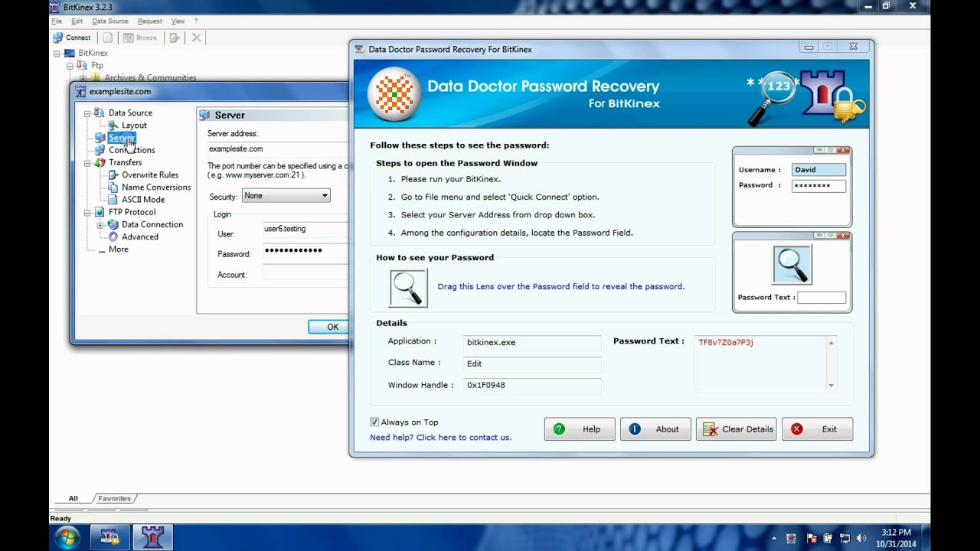Switch to the All tab at bottom
The height and width of the screenshot is (551, 980).
(x=73, y=499)
